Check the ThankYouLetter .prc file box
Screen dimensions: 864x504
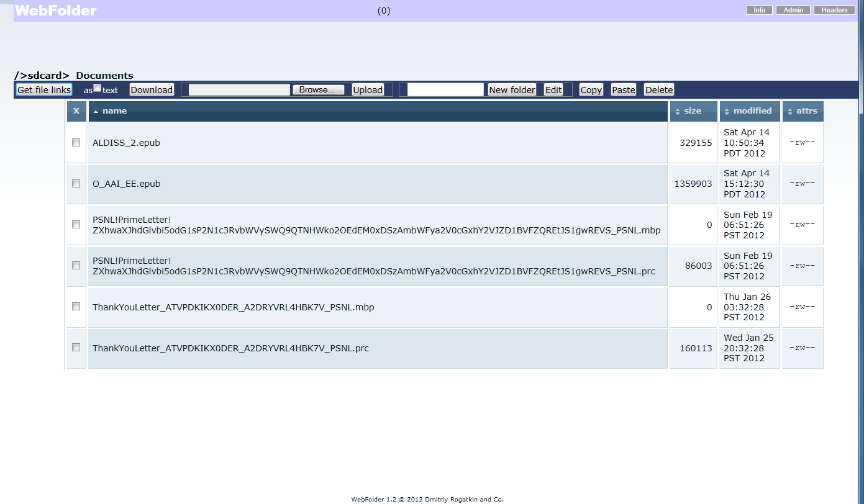(76, 348)
